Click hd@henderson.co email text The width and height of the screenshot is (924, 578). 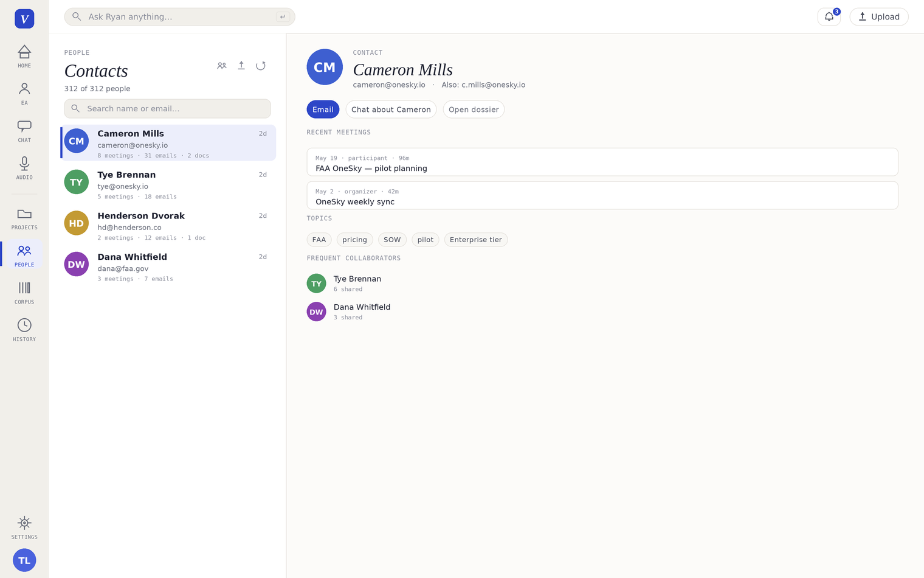click(x=129, y=228)
